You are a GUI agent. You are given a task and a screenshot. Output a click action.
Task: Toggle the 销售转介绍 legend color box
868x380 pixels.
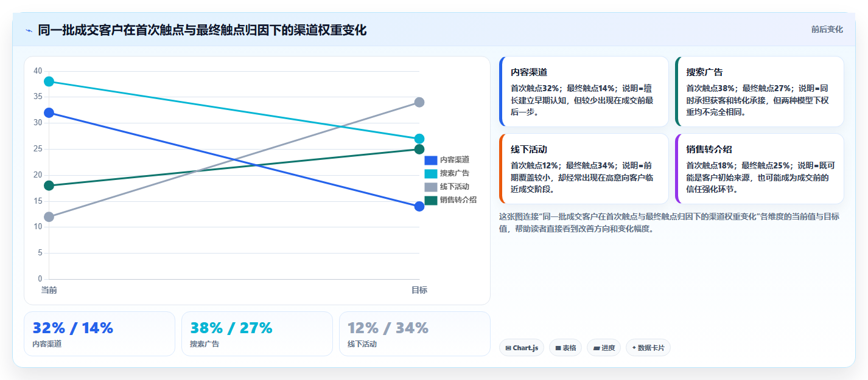coord(431,200)
